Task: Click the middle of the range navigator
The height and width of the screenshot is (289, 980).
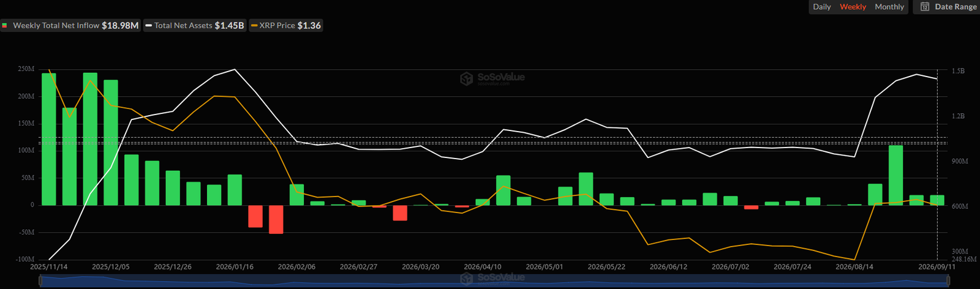Action: [x=494, y=280]
